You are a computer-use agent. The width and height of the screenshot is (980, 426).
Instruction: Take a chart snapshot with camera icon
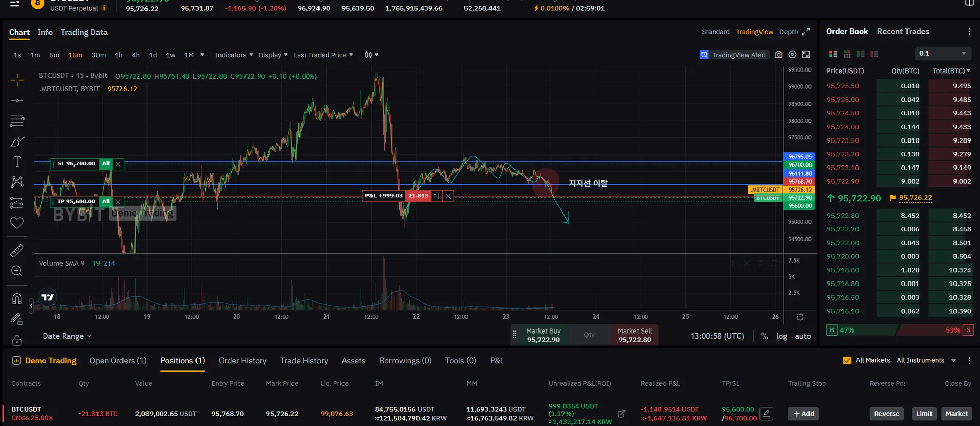tap(778, 55)
